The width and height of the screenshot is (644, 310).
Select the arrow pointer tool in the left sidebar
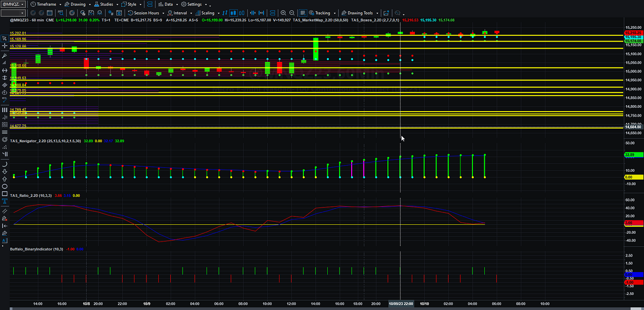(5, 38)
